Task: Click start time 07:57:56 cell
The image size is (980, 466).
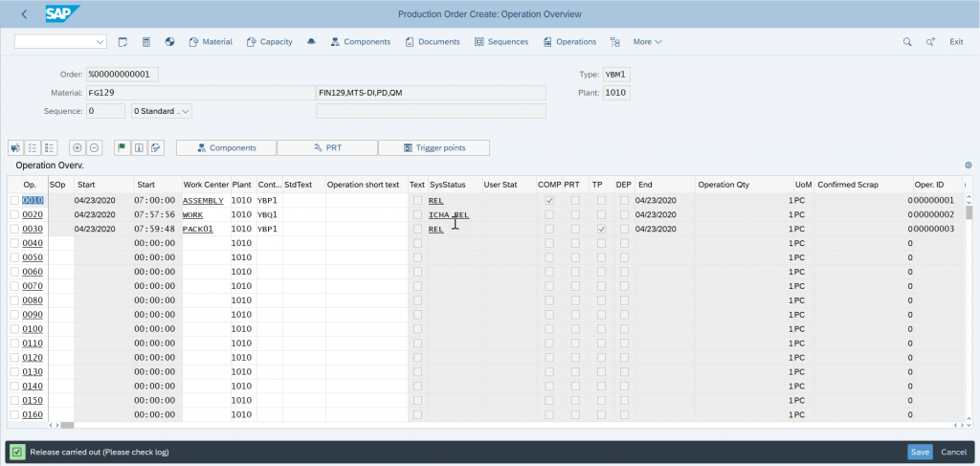Action: 156,215
